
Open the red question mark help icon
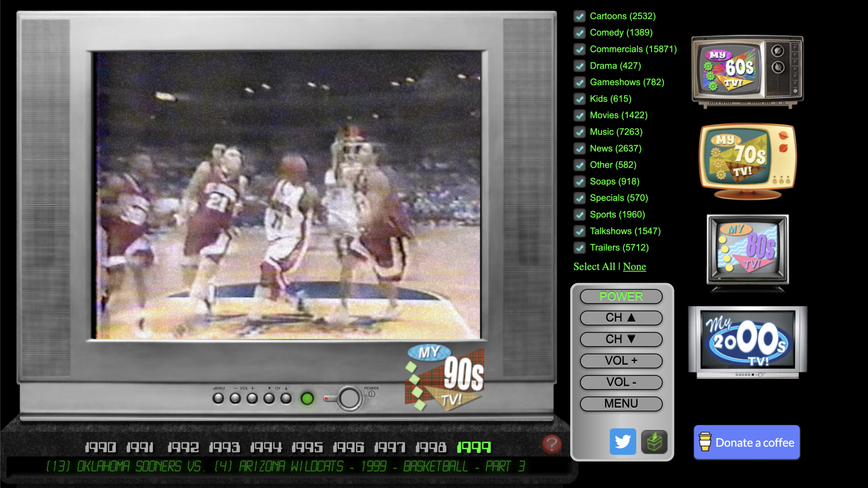click(552, 444)
